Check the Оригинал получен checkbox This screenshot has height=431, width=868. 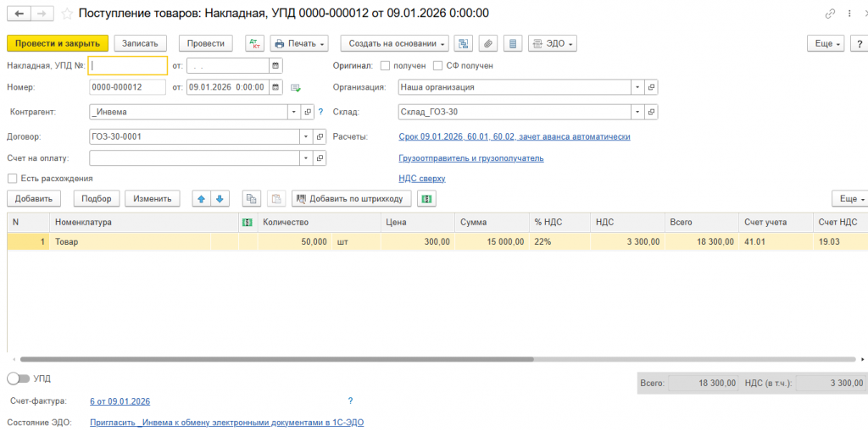(x=386, y=66)
